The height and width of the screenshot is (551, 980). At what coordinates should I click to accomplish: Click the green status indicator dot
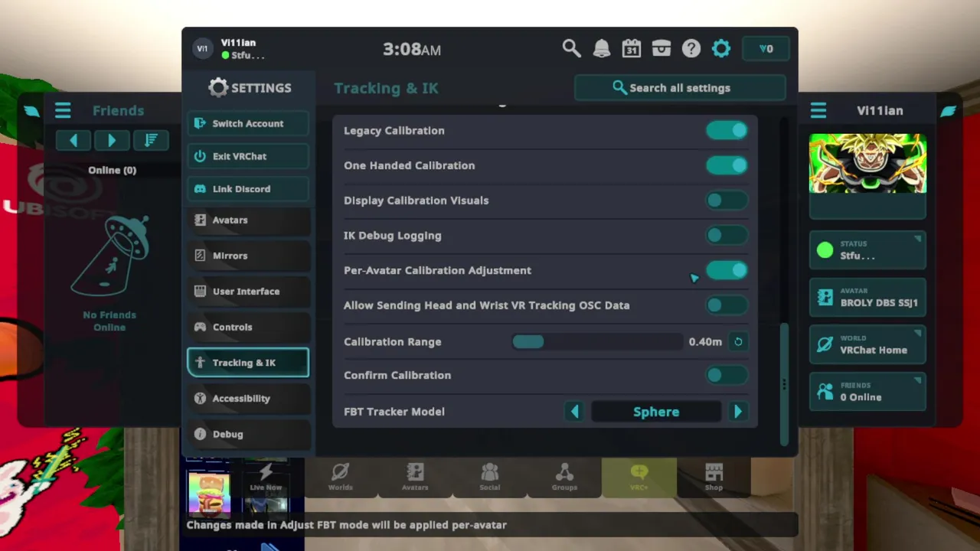point(825,250)
